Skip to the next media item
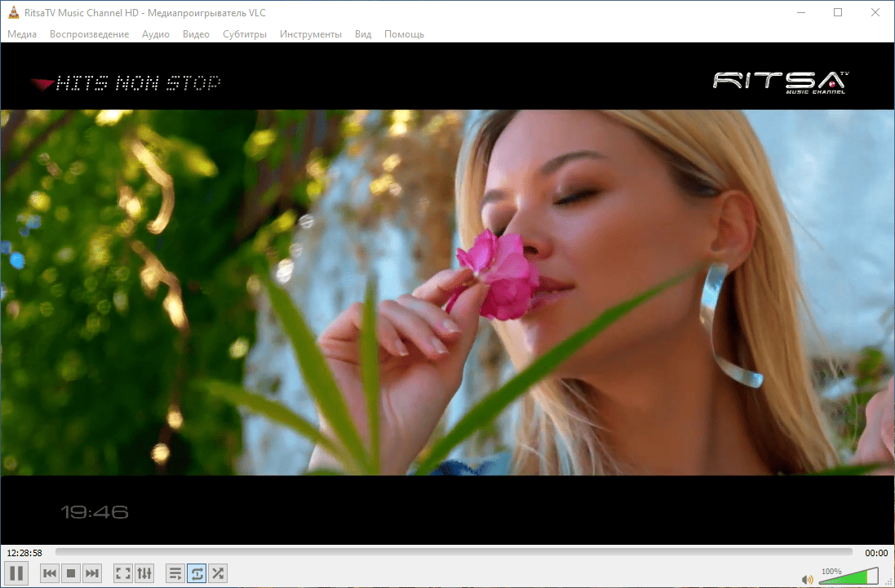Image resolution: width=895 pixels, height=588 pixels. tap(92, 573)
